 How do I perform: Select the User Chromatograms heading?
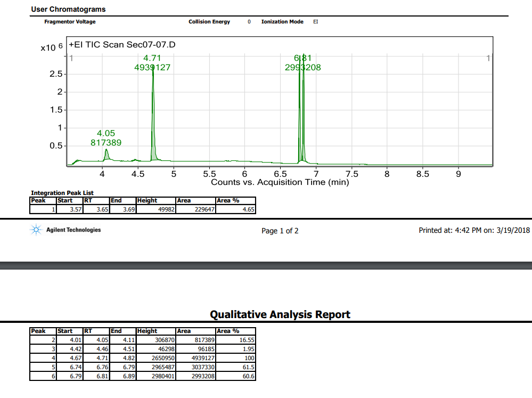(68, 9)
